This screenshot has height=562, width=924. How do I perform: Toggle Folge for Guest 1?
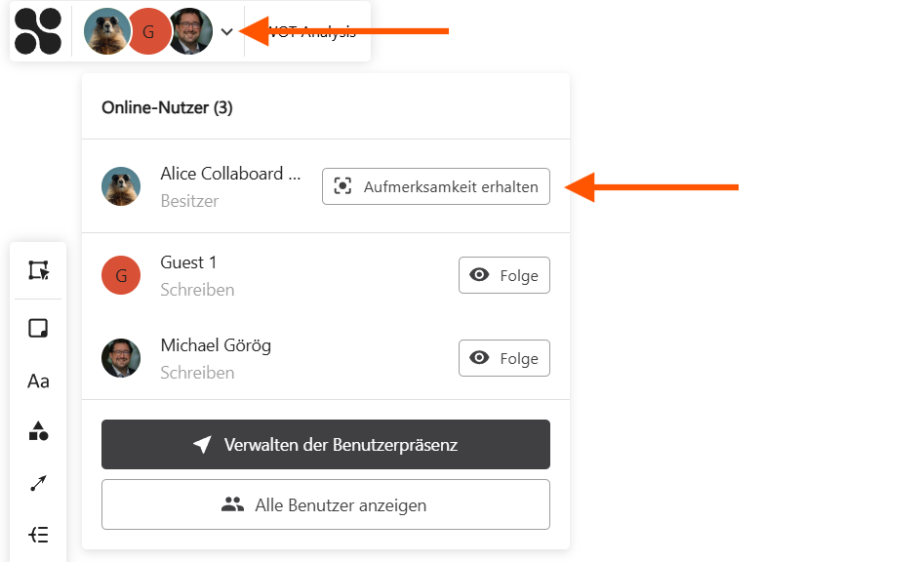click(x=503, y=275)
